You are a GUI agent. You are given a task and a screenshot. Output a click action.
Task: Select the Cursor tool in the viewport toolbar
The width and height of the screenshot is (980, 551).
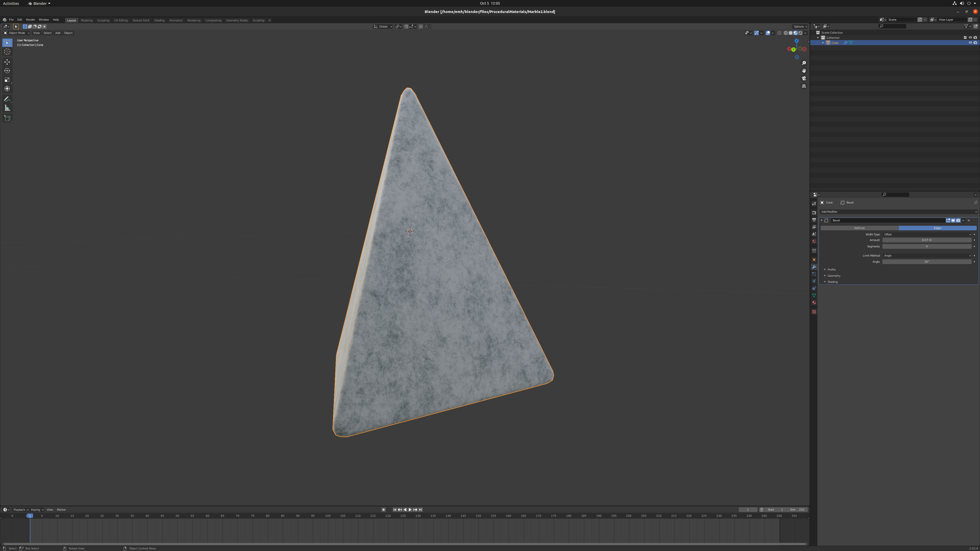pyautogui.click(x=7, y=52)
